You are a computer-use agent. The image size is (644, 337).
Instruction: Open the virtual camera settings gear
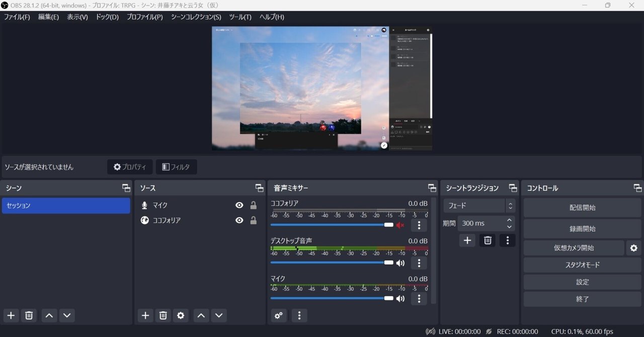coord(633,248)
